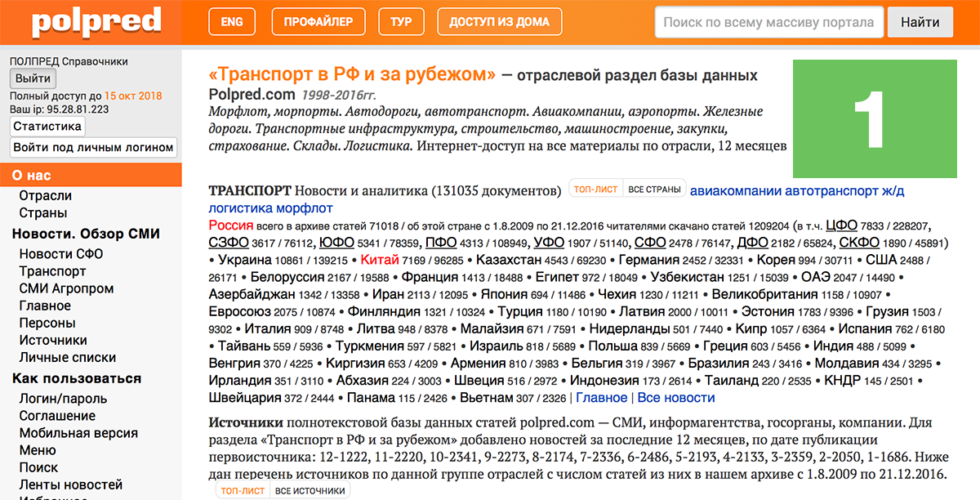Open Личные списки in the sidebar
Screen dimensions: 980x500
tap(68, 357)
